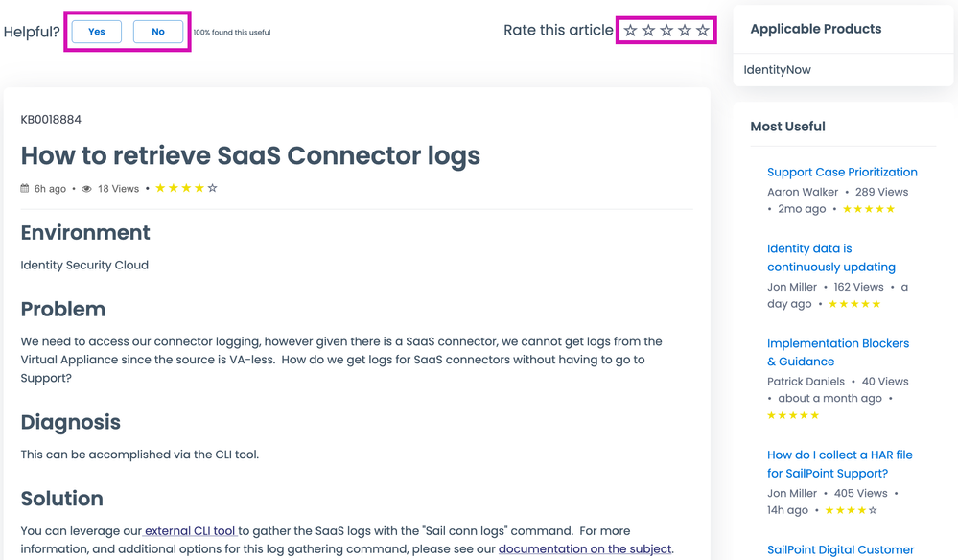This screenshot has width=958, height=560.
Task: Click the article's yellow star rating
Action: pos(186,188)
